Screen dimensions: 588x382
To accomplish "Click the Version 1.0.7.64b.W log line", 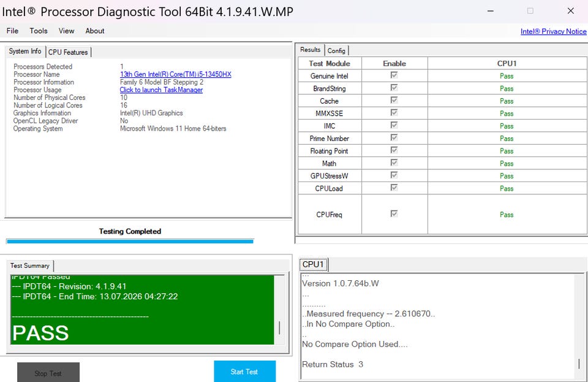I will (x=341, y=283).
